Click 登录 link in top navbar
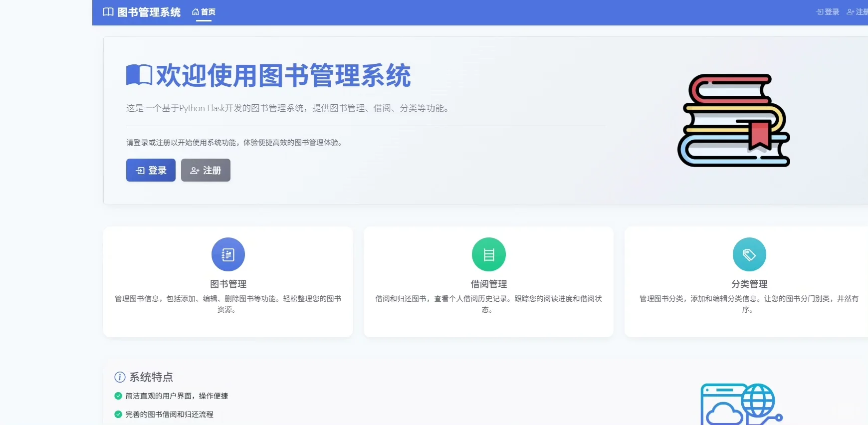The width and height of the screenshot is (868, 425). (828, 12)
